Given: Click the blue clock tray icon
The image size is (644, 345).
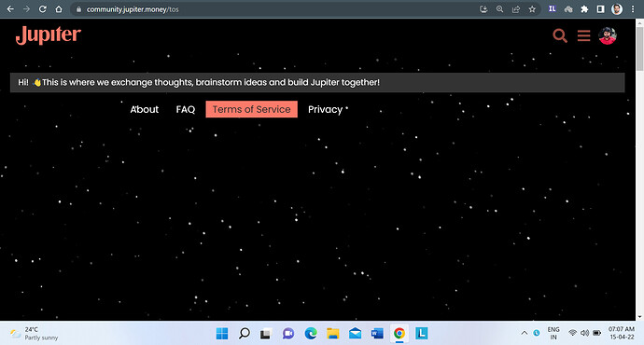Looking at the screenshot, I should [537, 333].
